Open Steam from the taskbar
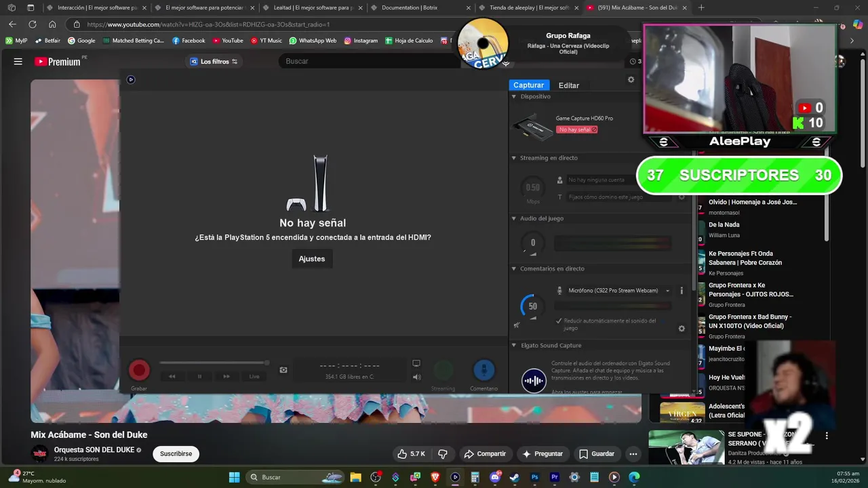The width and height of the screenshot is (868, 488). [515, 477]
